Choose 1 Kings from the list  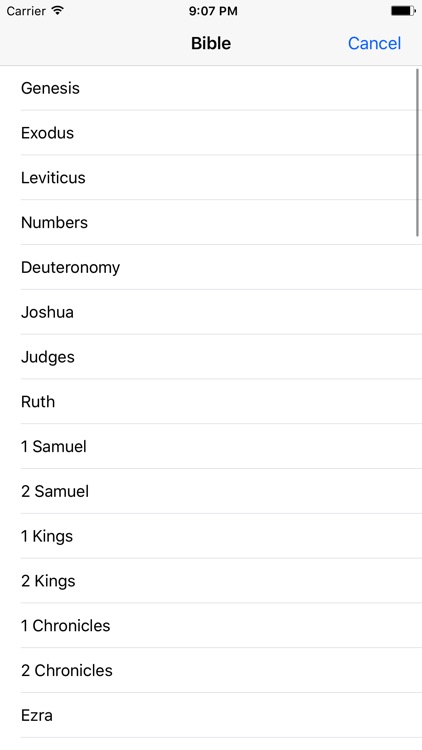pyautogui.click(x=211, y=536)
